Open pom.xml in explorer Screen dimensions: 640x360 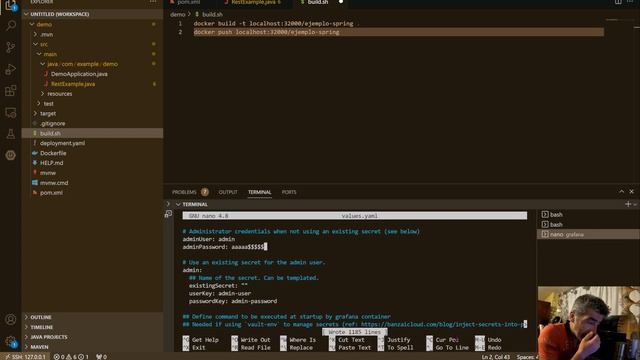click(51, 193)
